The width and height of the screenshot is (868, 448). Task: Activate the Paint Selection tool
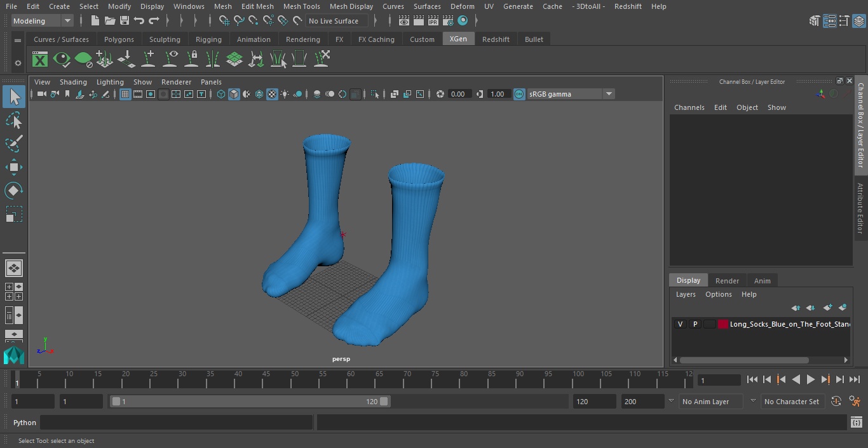(13, 144)
